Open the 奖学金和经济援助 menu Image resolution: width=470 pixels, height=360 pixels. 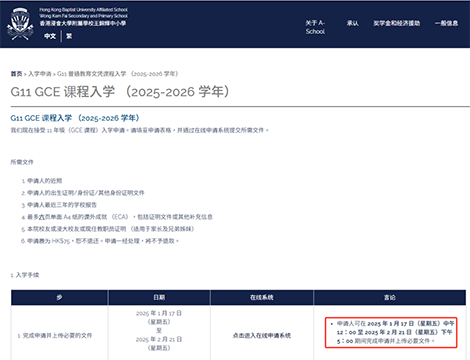pyautogui.click(x=396, y=23)
